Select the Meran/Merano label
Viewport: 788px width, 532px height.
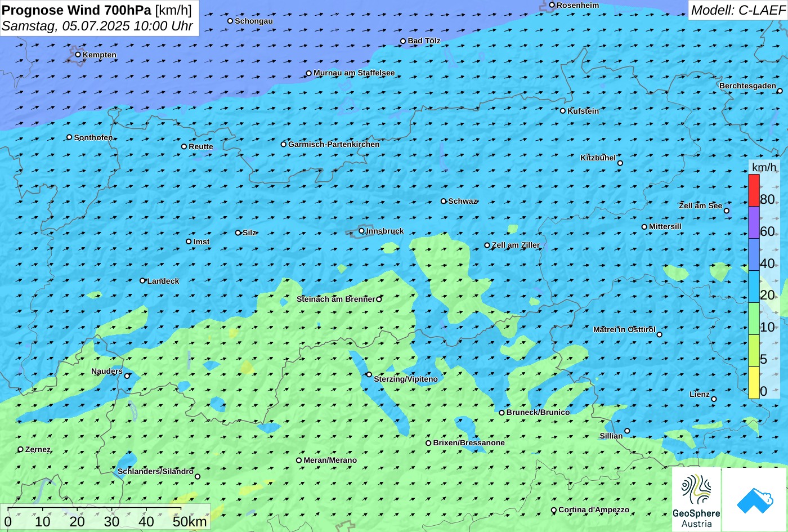coord(330,460)
